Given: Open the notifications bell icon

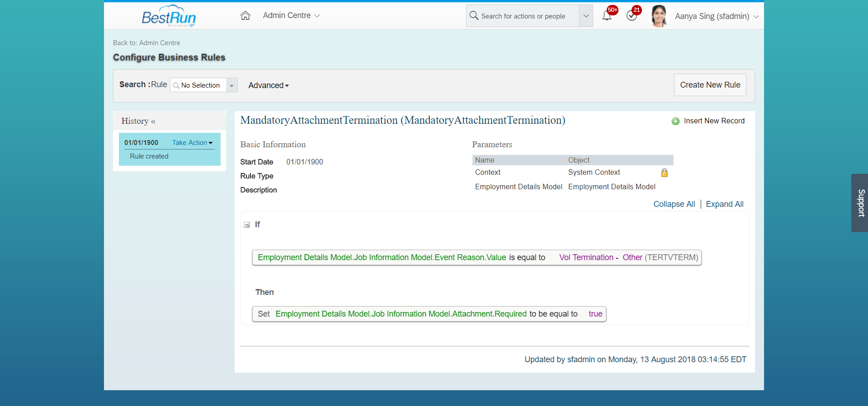Looking at the screenshot, I should 607,16.
